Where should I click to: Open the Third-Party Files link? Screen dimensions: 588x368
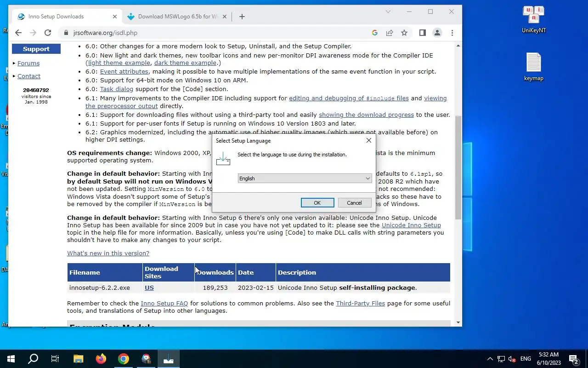[x=360, y=304]
